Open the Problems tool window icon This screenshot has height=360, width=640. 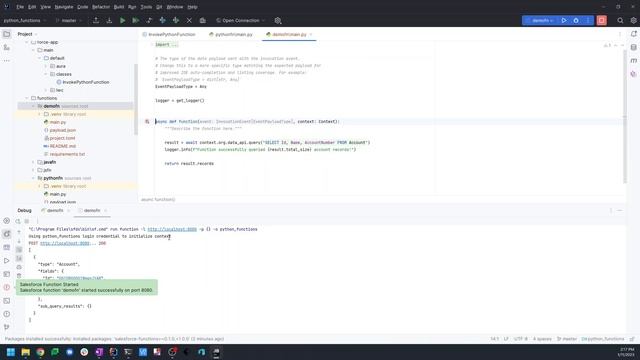tap(7, 314)
